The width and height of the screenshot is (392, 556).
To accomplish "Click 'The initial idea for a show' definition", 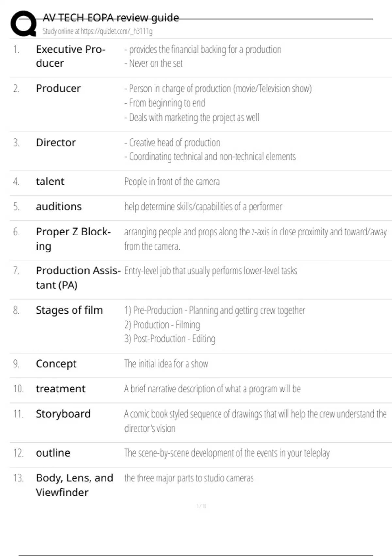I will [x=166, y=364].
